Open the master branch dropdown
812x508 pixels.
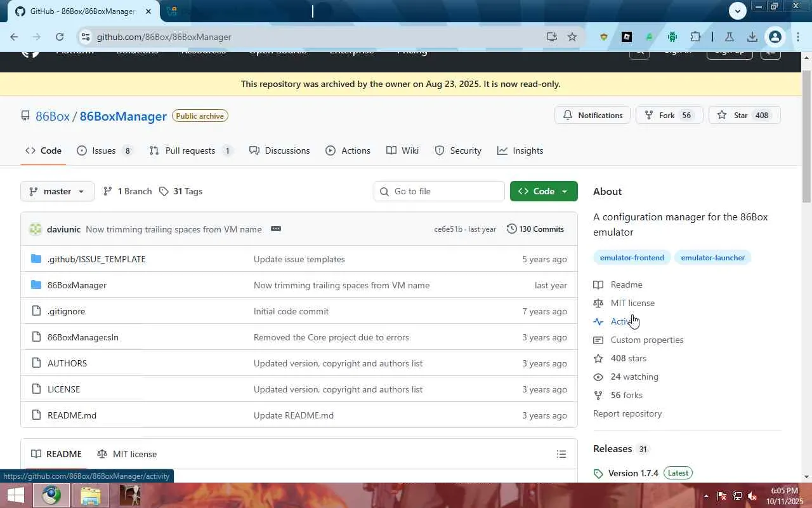pos(57,191)
